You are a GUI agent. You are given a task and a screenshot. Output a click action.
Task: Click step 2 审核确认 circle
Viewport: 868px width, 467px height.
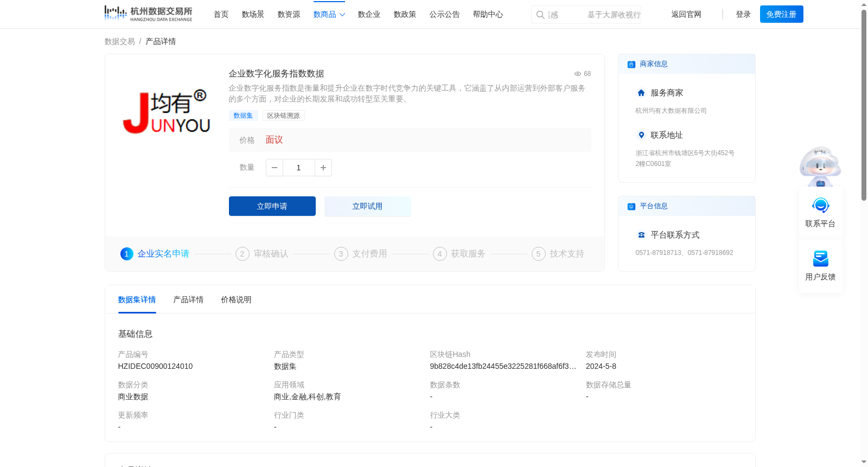tap(242, 254)
